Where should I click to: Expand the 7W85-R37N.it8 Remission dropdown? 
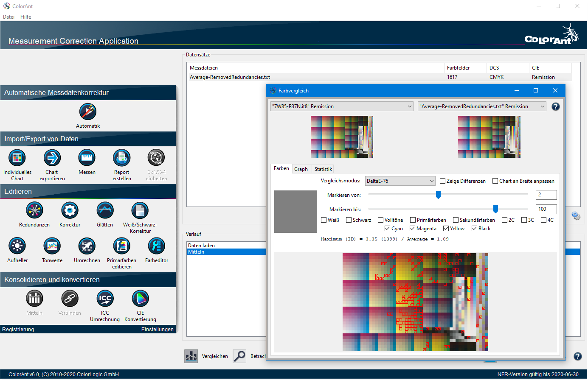[x=342, y=106]
